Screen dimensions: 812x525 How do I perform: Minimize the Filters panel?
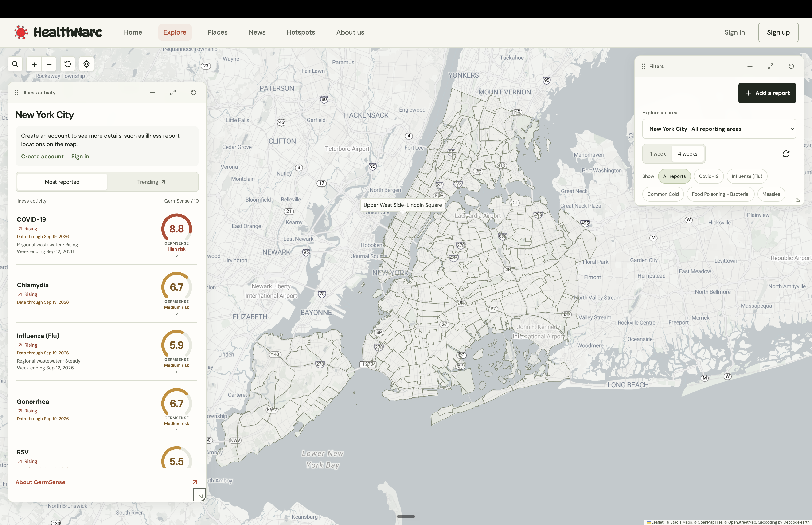tap(750, 66)
